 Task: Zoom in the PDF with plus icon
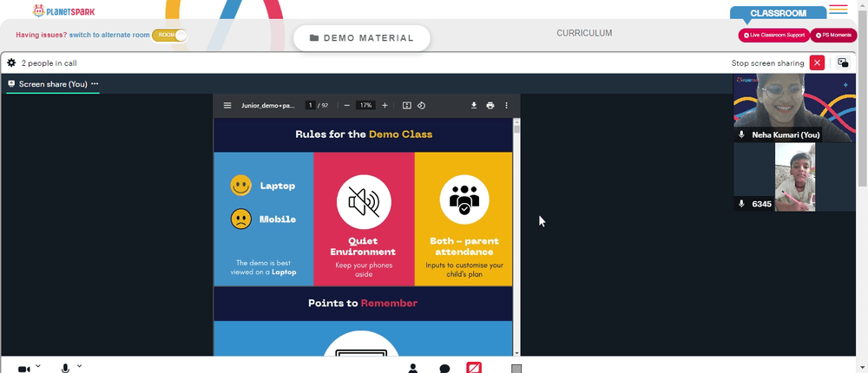385,105
